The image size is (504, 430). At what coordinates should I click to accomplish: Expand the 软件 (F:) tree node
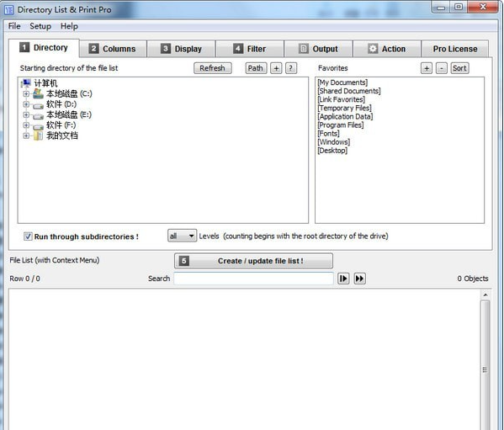point(26,125)
